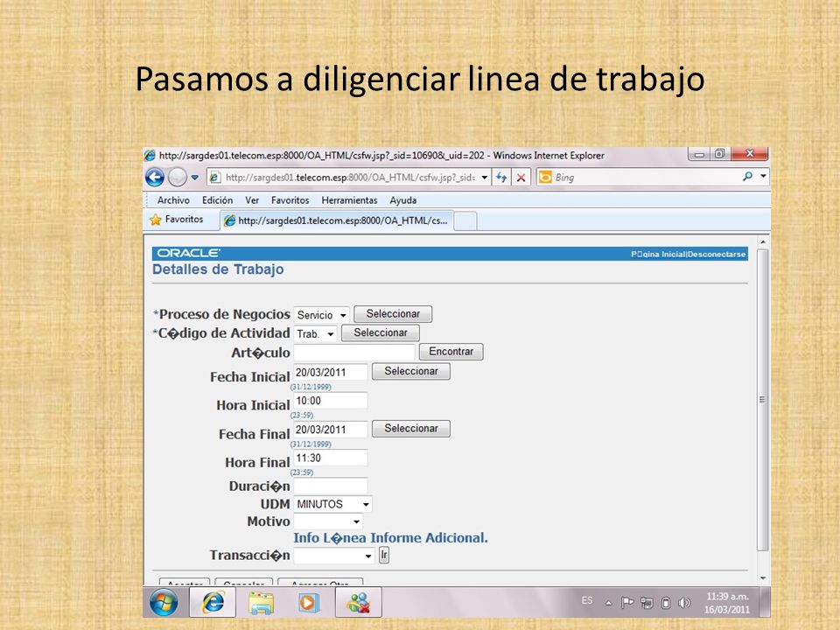Click the page scrollbar up arrow
This screenshot has width=840, height=630.
click(763, 242)
